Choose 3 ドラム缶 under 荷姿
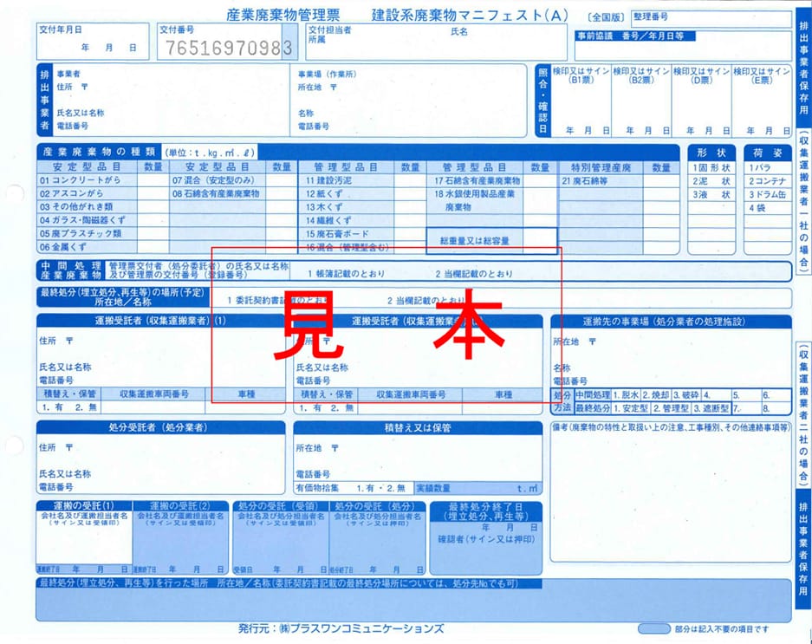Screen dimensions: 812x644 769,194
